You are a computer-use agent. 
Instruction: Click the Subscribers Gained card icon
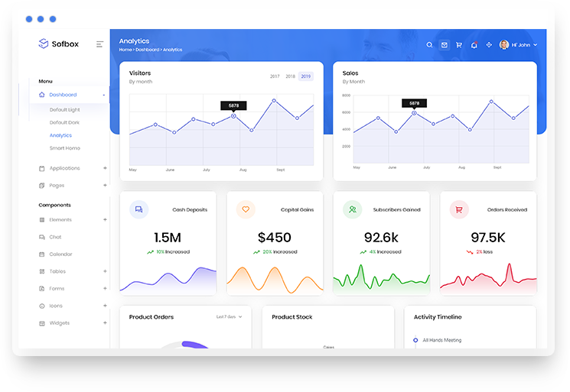click(x=352, y=209)
